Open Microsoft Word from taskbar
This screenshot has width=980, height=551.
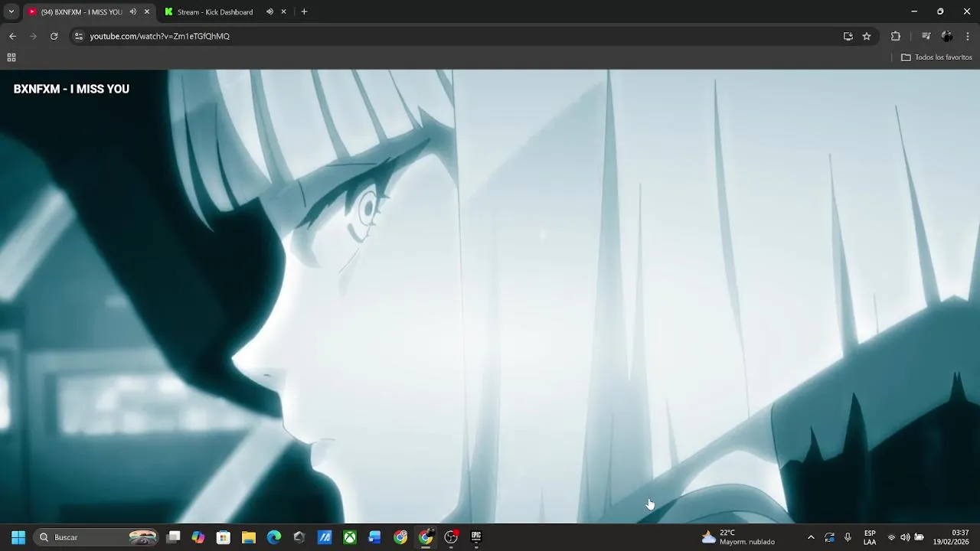tap(375, 537)
